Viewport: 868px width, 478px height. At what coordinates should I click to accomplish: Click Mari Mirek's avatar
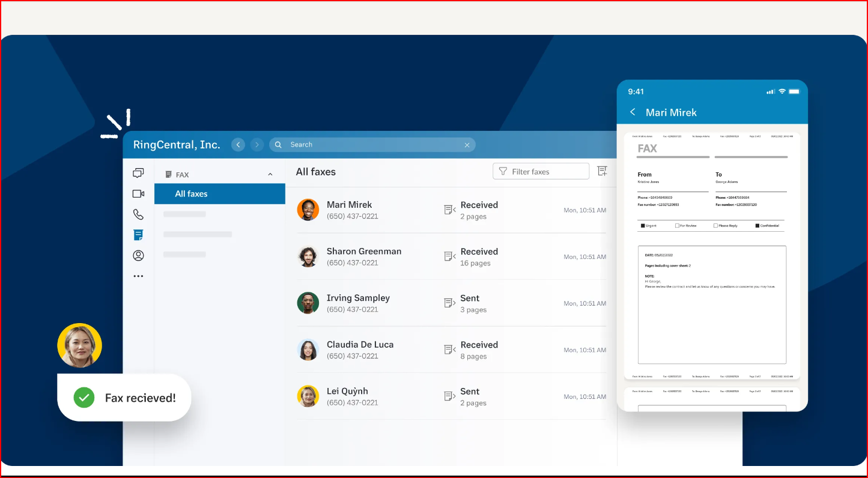pos(308,210)
